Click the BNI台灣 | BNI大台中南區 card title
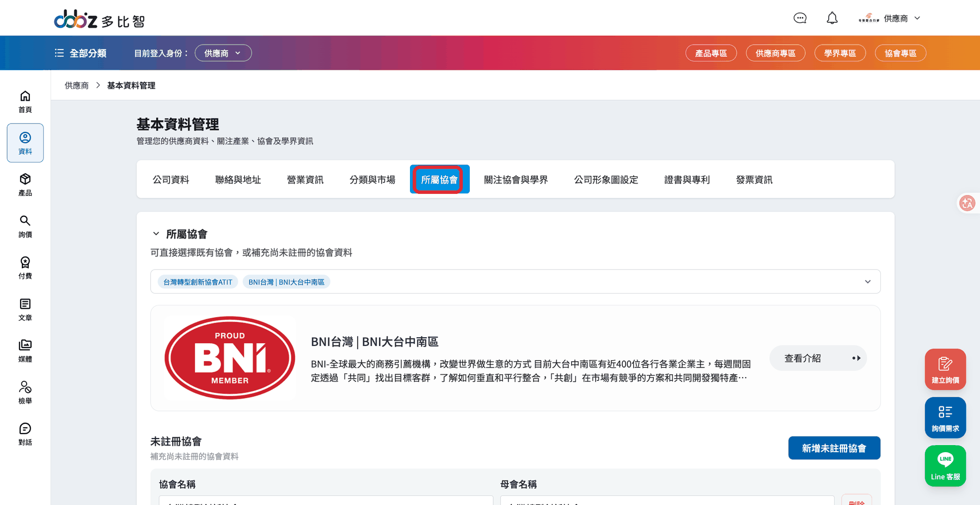Screen dimensions: 980x505 coord(375,342)
